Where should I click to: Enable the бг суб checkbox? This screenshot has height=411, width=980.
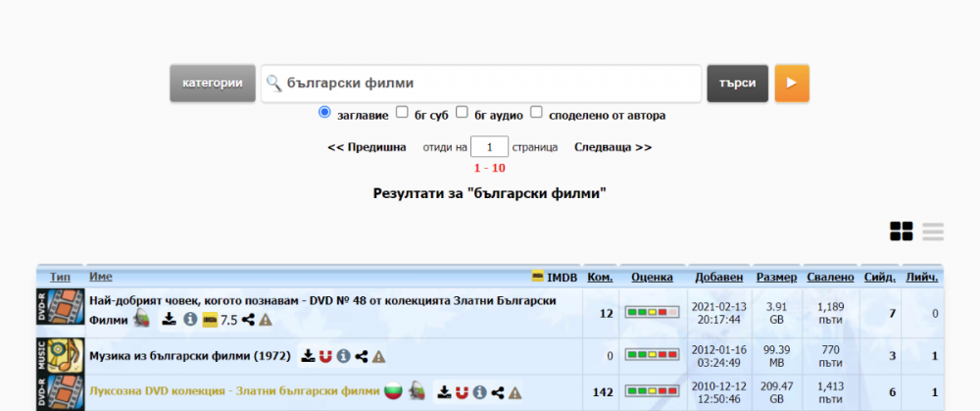click(402, 113)
